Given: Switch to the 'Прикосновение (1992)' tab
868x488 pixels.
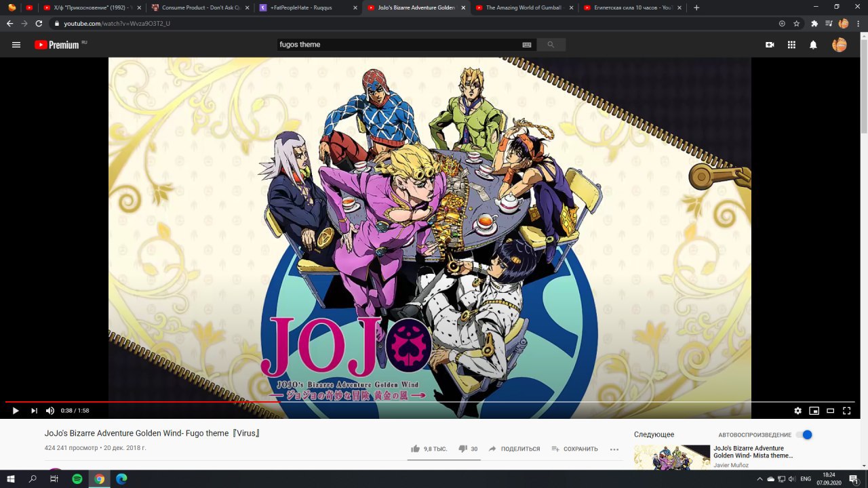Looking at the screenshot, I should tap(91, 7).
